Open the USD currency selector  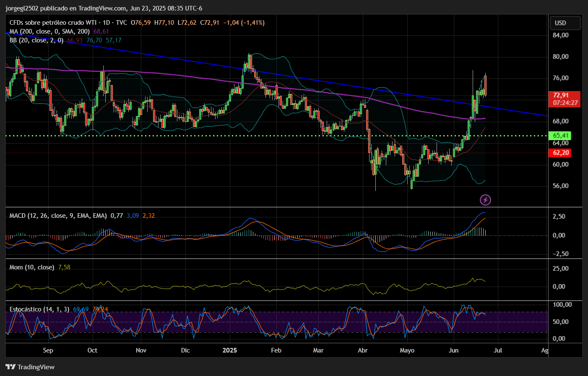point(565,23)
